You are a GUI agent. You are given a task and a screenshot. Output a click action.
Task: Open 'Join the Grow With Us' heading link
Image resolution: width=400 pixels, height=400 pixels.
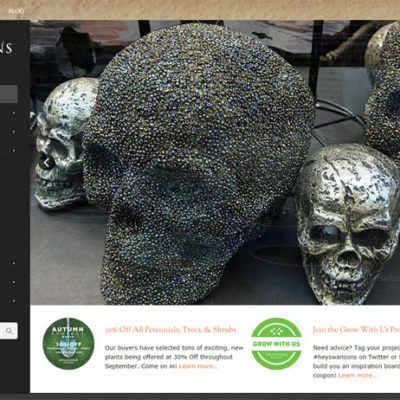tap(356, 330)
